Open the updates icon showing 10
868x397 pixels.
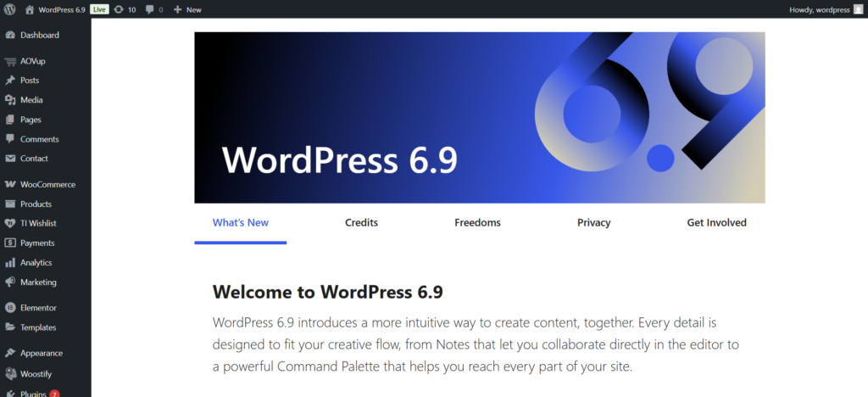coord(118,9)
